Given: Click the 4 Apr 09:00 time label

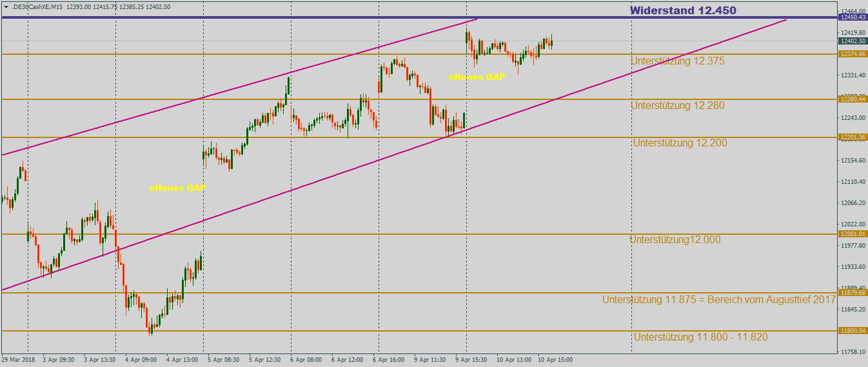Looking at the screenshot, I should point(141,360).
